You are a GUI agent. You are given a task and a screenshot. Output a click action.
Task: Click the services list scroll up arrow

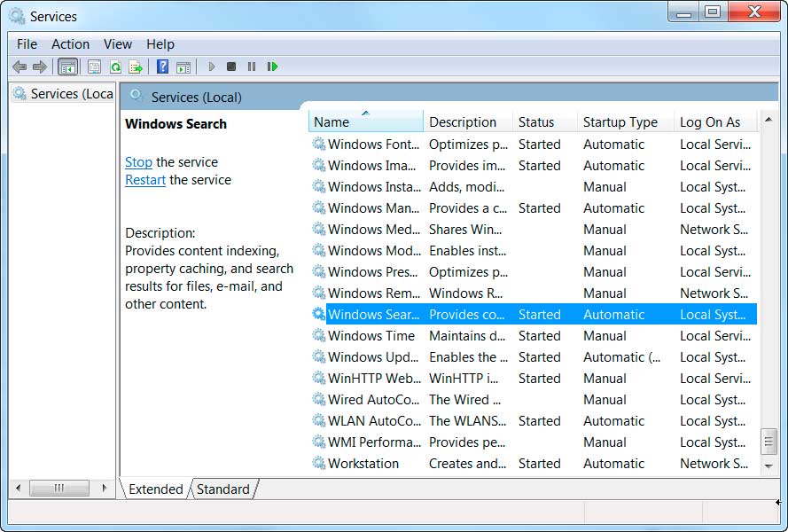point(768,120)
